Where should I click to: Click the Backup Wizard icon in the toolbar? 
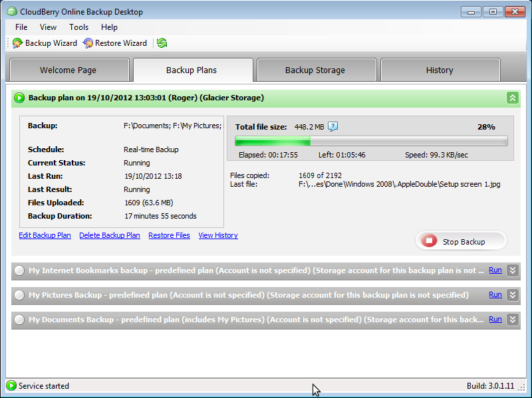coord(17,43)
